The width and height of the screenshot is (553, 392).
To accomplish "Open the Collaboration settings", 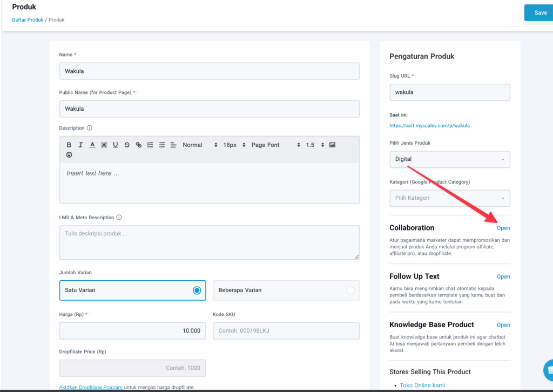I will tap(503, 228).
